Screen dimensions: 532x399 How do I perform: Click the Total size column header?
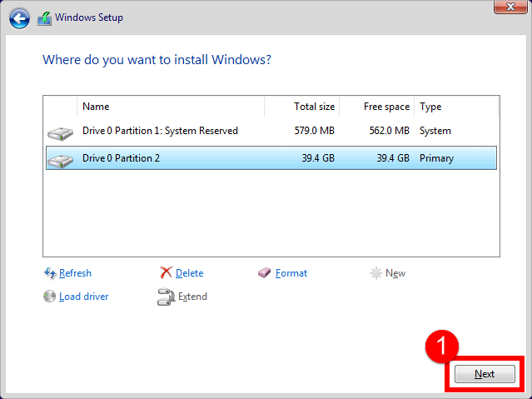pos(302,107)
